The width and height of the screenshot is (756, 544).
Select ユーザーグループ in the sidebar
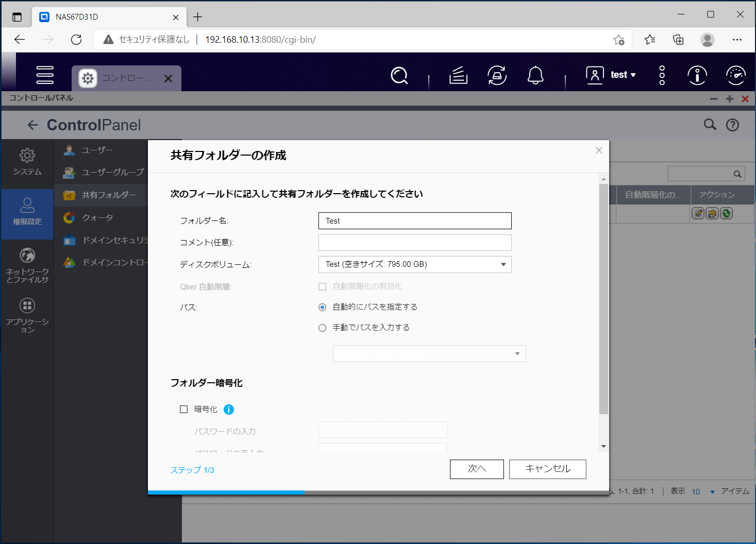tap(101, 172)
